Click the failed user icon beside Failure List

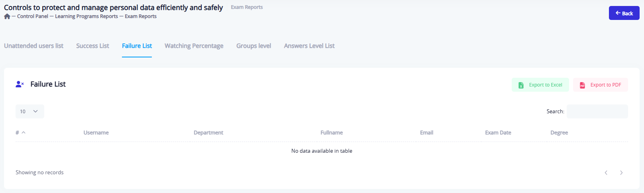tap(20, 84)
